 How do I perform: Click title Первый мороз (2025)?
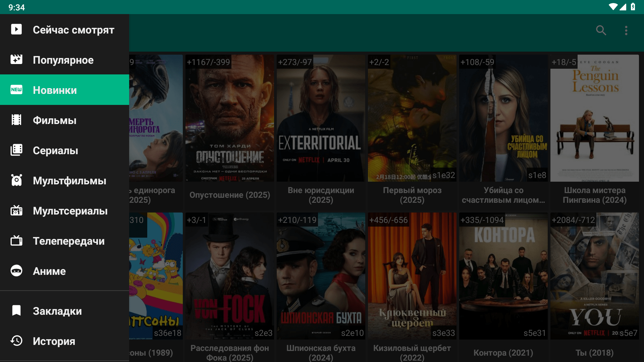coord(412,195)
